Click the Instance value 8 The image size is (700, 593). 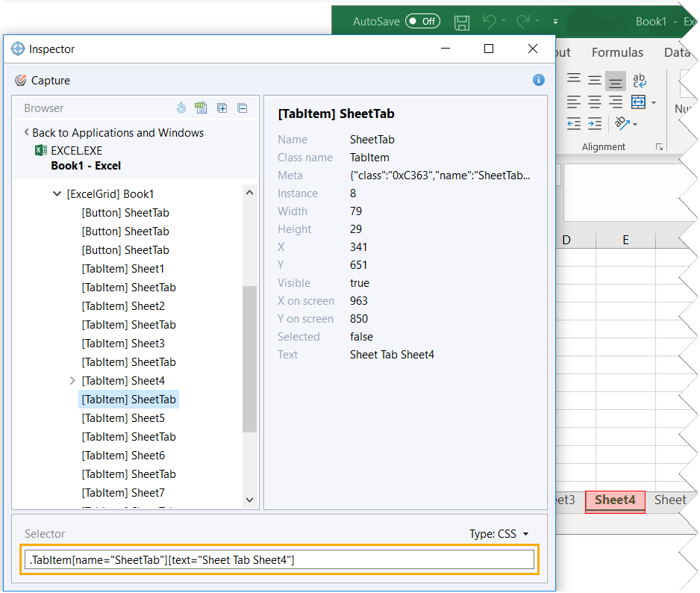click(353, 193)
